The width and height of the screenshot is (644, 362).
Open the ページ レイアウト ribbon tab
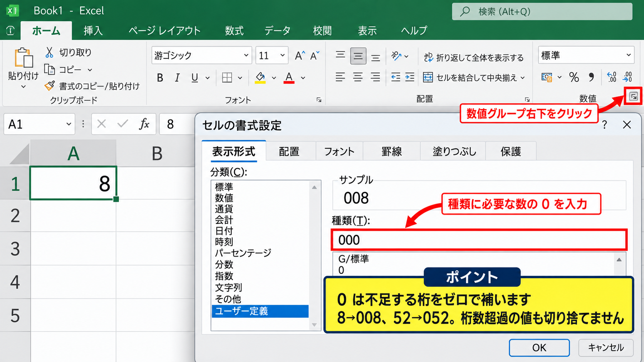click(x=164, y=31)
